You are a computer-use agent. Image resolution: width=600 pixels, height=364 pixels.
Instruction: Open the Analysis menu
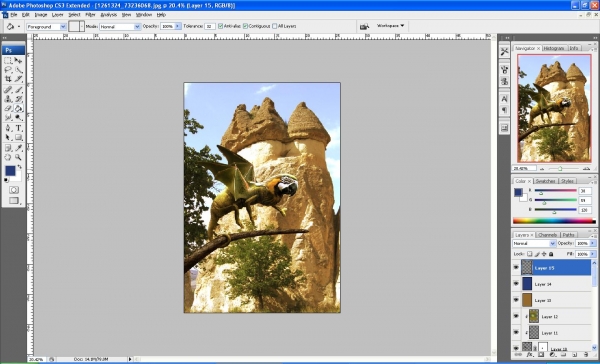point(109,15)
